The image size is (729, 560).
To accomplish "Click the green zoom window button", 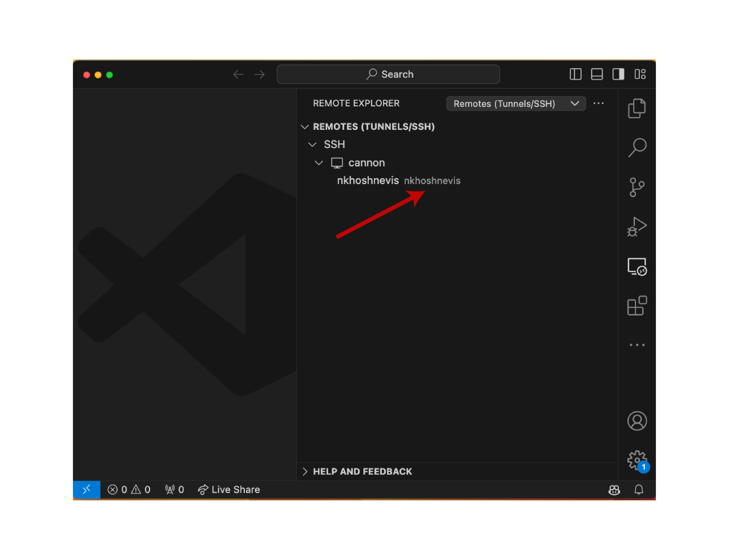I will 109,75.
